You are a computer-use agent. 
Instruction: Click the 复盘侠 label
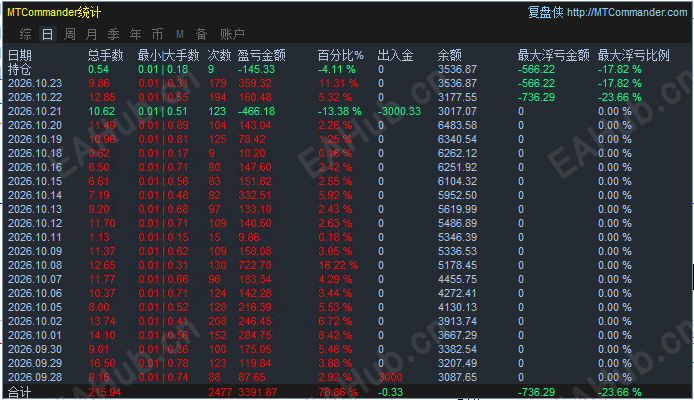coord(545,12)
